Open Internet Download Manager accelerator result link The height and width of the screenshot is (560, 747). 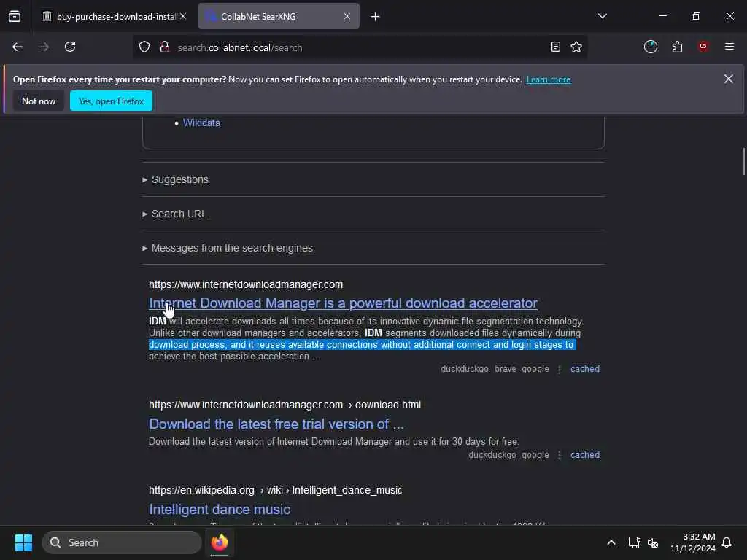pyautogui.click(x=343, y=303)
